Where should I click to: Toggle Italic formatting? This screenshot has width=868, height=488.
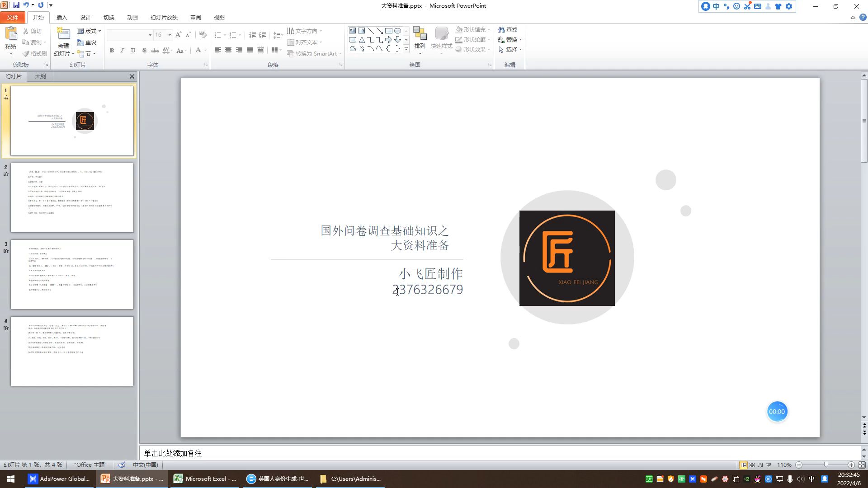tap(122, 51)
